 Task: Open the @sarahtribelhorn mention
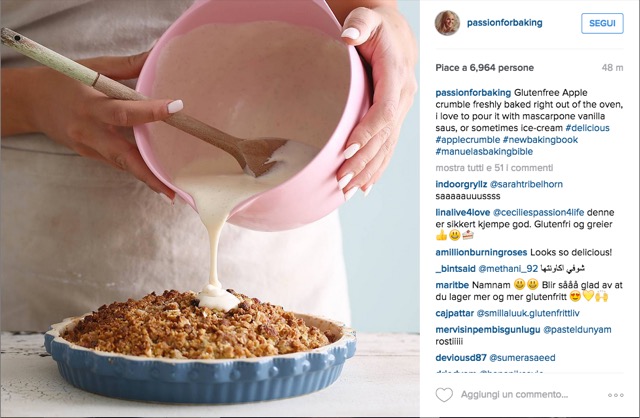[x=526, y=184]
